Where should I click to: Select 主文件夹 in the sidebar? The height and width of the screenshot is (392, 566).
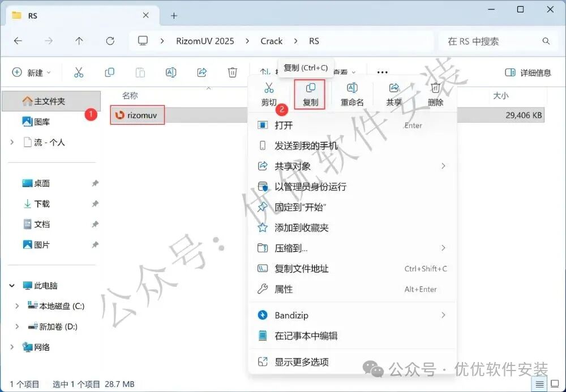tap(52, 101)
